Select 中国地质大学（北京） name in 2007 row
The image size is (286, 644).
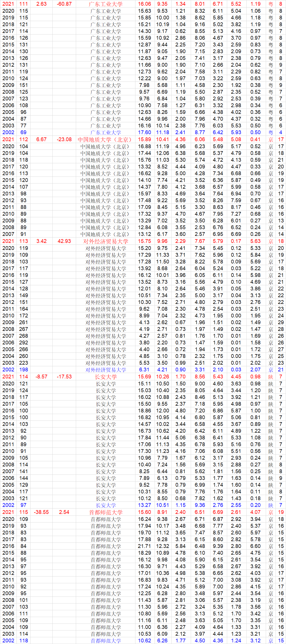tap(105, 234)
